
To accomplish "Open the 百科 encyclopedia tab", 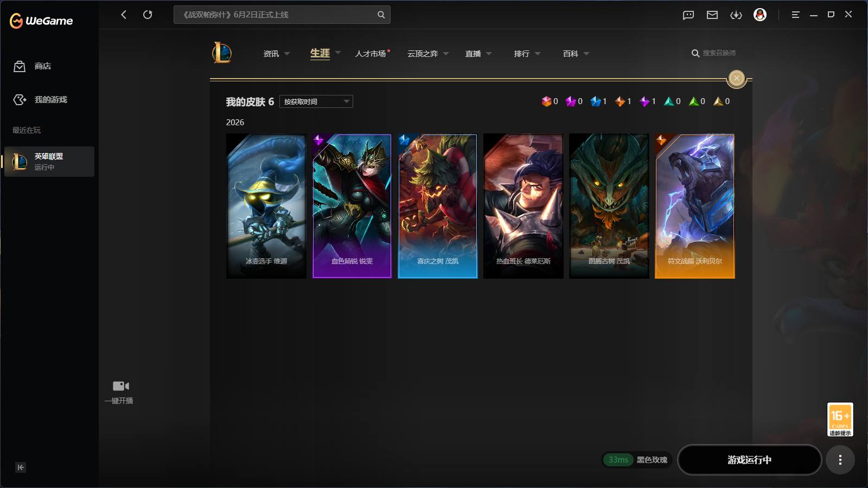I will pyautogui.click(x=571, y=54).
